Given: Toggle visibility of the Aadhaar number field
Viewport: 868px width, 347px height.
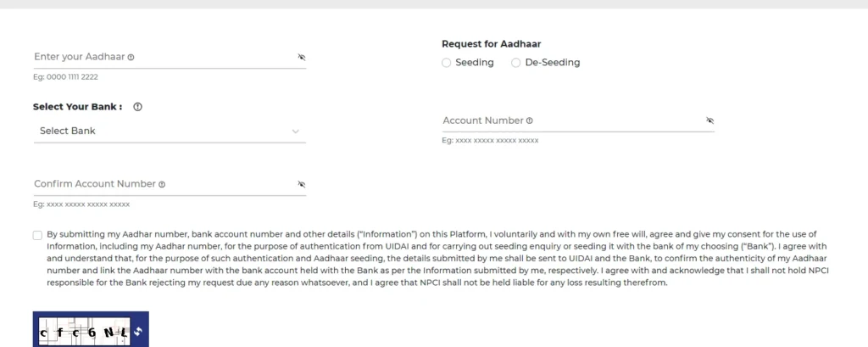Looking at the screenshot, I should (x=301, y=57).
